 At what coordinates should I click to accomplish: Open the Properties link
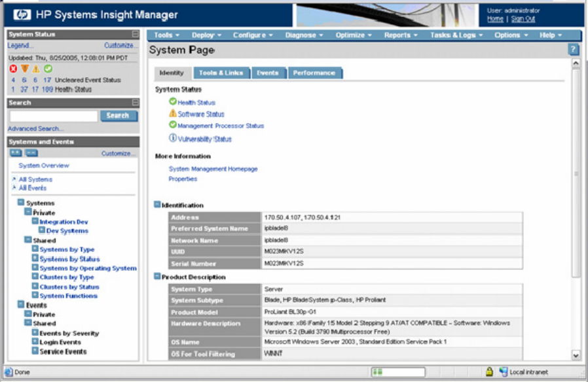pyautogui.click(x=183, y=179)
